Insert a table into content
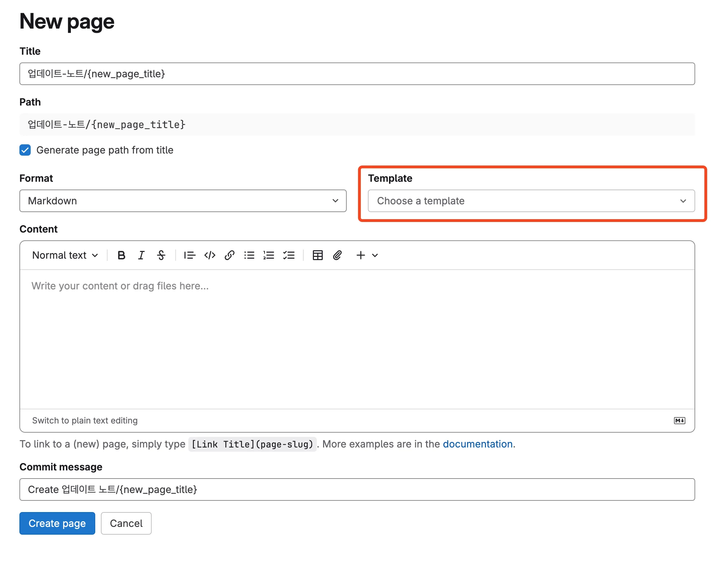The image size is (728, 571). (x=317, y=255)
